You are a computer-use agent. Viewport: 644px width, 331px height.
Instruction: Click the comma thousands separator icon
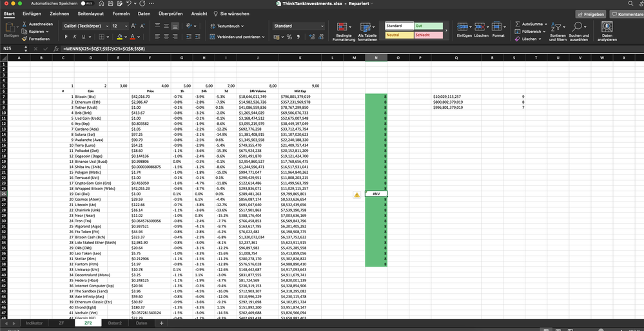point(298,37)
